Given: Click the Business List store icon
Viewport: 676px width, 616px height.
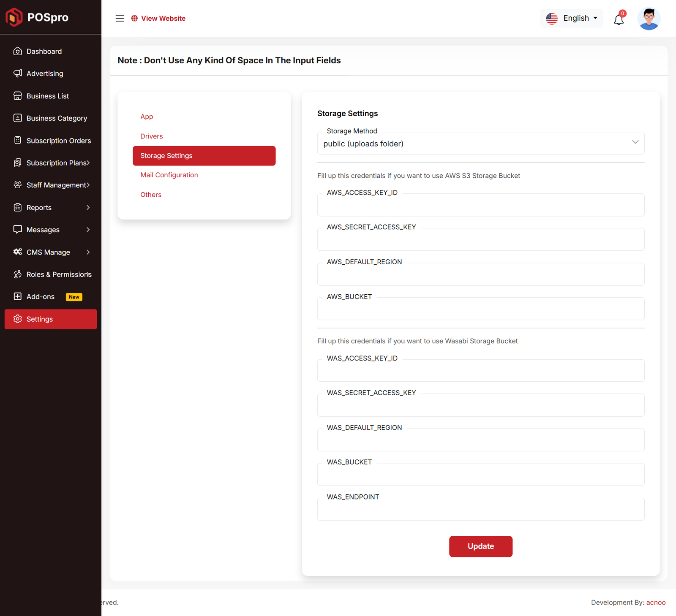Looking at the screenshot, I should point(18,96).
